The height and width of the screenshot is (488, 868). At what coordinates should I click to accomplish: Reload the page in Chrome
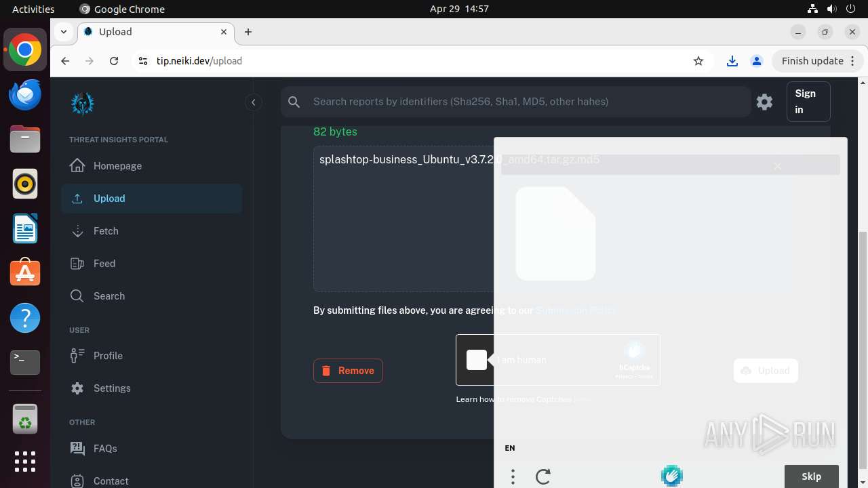[114, 61]
